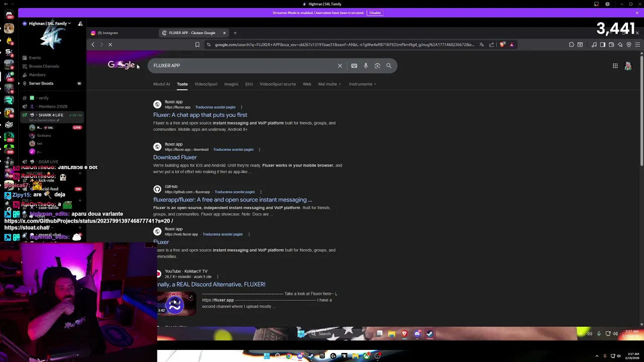Open the Google apps grid

pyautogui.click(x=615, y=65)
